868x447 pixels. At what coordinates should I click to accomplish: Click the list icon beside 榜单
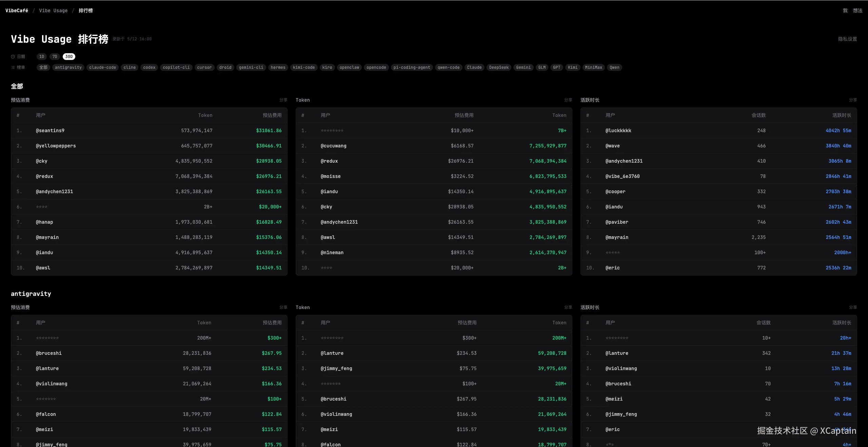click(13, 67)
